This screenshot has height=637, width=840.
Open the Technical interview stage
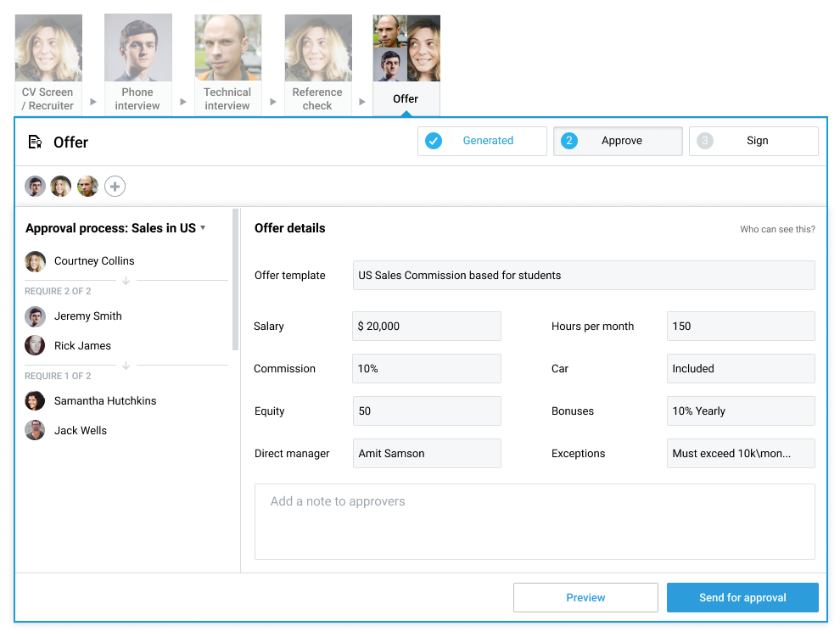pos(227,65)
